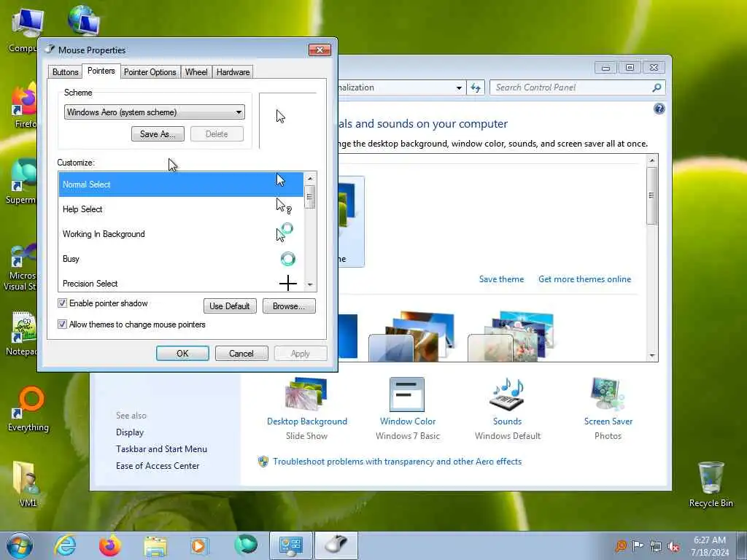The height and width of the screenshot is (560, 747).
Task: Click the search magnifier icon in Control Panel
Action: point(657,87)
